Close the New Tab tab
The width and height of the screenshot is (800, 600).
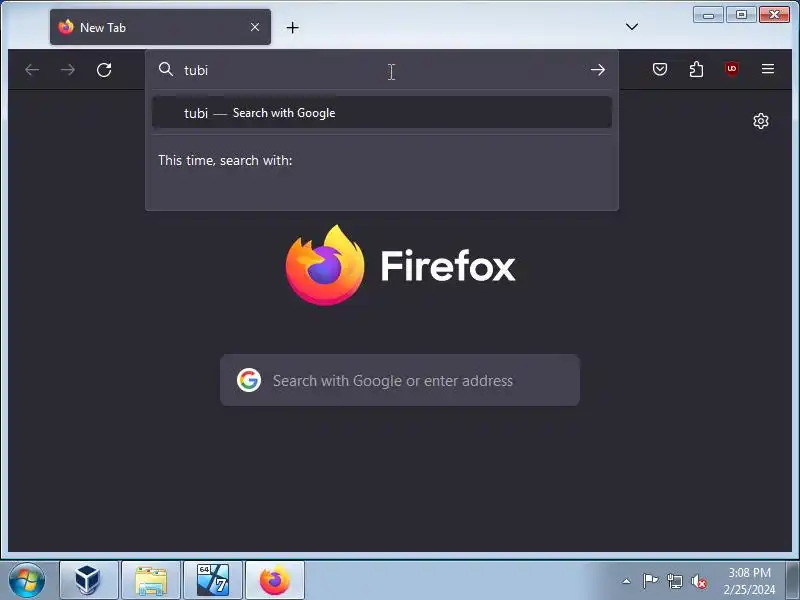[255, 27]
